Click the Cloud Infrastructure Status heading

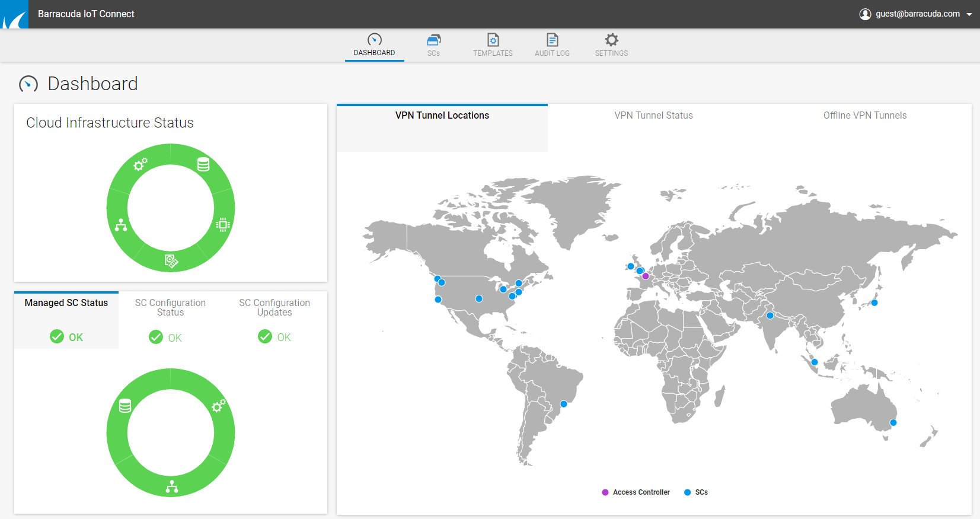point(110,123)
